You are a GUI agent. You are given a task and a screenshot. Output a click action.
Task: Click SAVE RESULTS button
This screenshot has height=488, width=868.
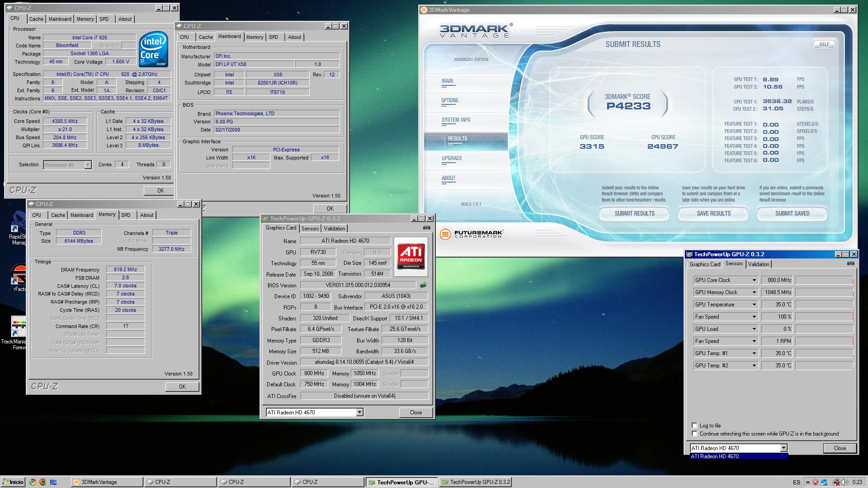click(x=713, y=213)
